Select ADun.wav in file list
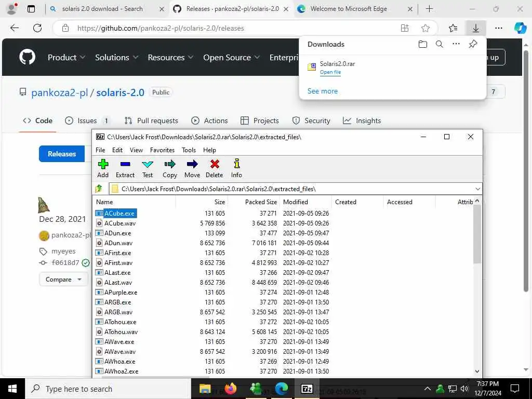This screenshot has width=532, height=399. coord(118,243)
